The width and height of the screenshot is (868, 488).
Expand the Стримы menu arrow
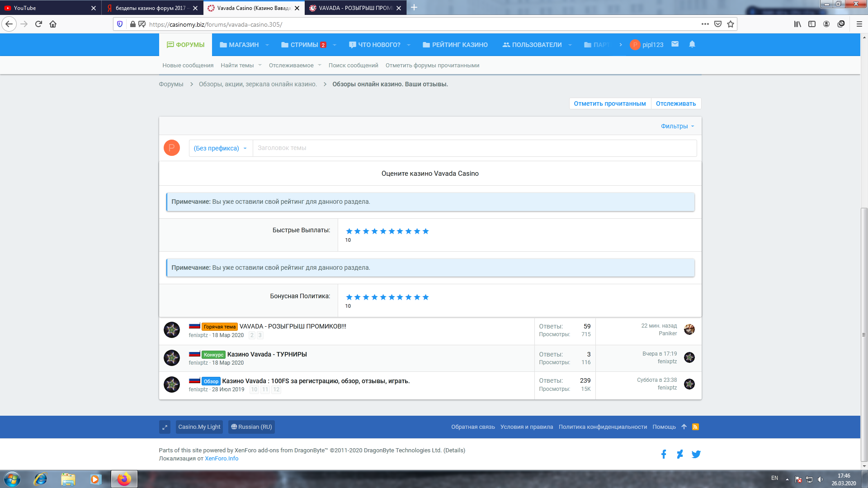(x=335, y=45)
